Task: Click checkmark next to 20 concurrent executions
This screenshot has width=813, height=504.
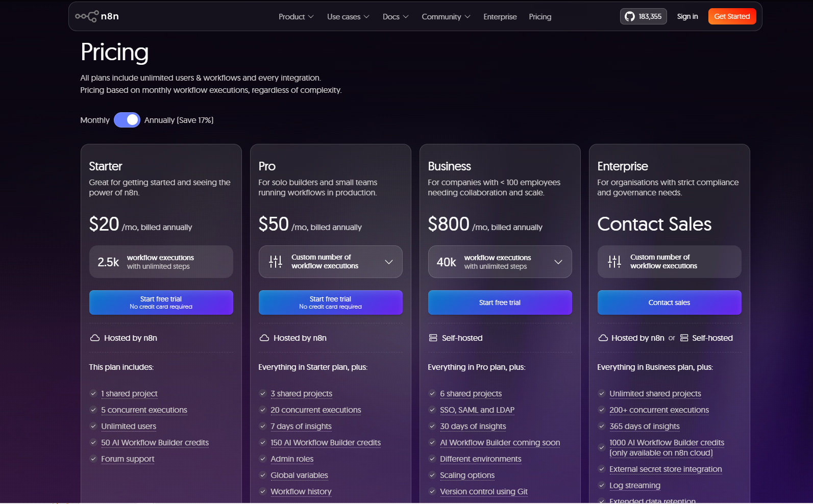Action: coord(263,410)
